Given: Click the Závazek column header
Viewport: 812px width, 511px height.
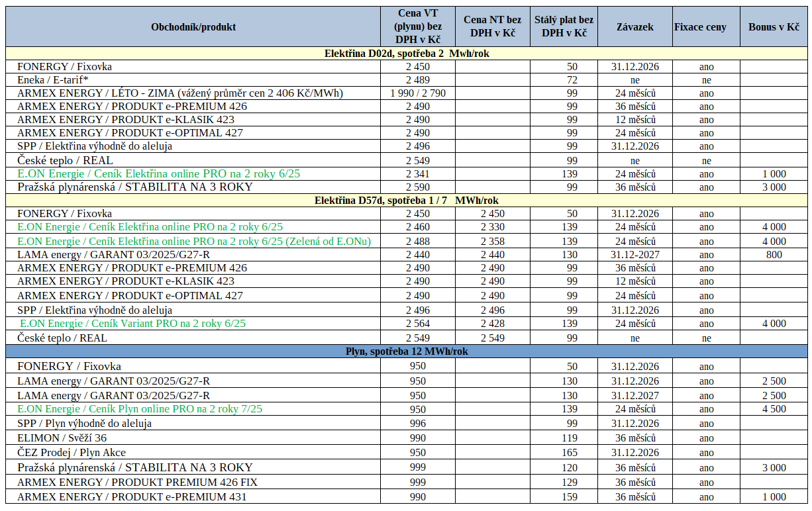Looking at the screenshot, I should pyautogui.click(x=635, y=27).
